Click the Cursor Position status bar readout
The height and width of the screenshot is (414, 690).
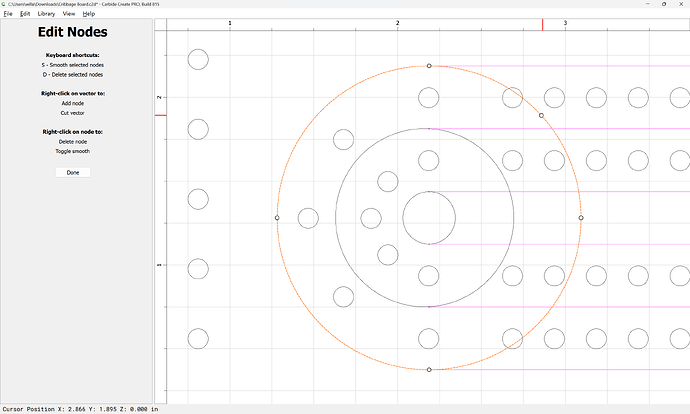coord(80,409)
